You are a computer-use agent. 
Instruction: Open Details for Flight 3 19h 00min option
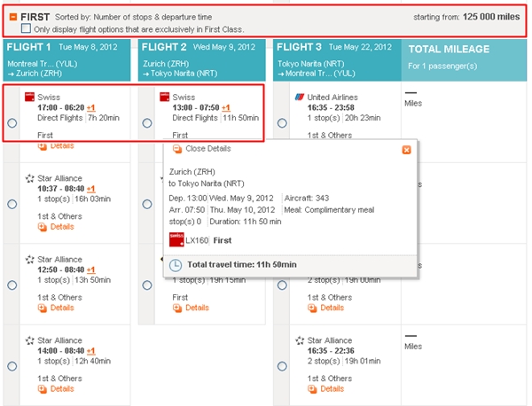332,308
